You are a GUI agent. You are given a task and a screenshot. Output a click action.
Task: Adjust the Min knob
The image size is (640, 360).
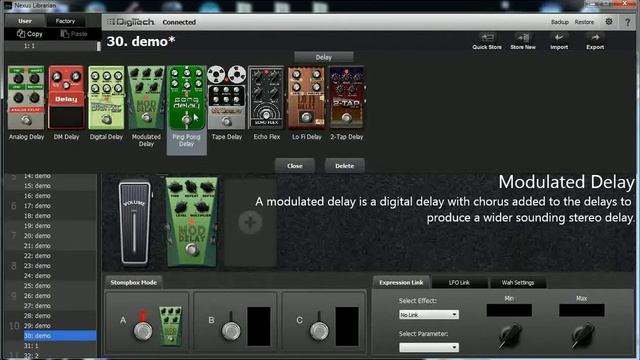(x=509, y=336)
